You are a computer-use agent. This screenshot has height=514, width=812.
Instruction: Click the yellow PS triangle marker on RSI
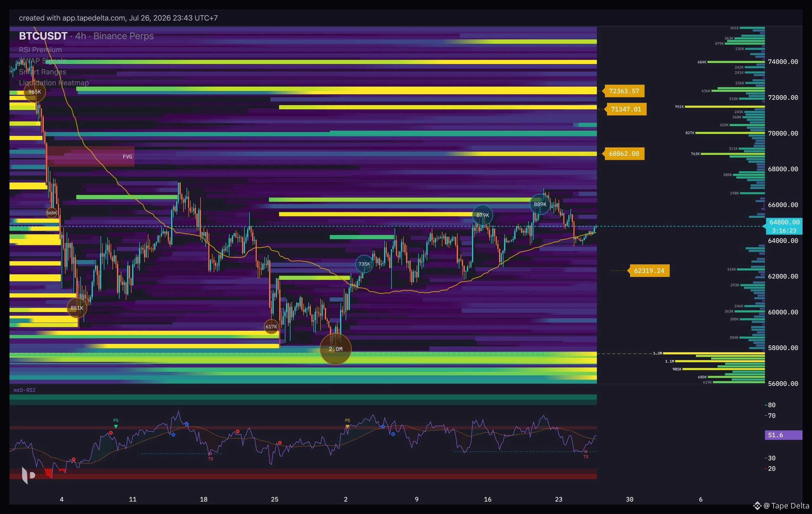(x=347, y=427)
